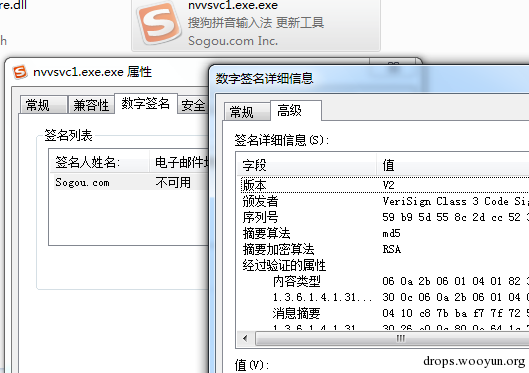Select the 内容类型 attribute row
Image resolution: width=529 pixels, height=373 pixels.
click(385, 281)
